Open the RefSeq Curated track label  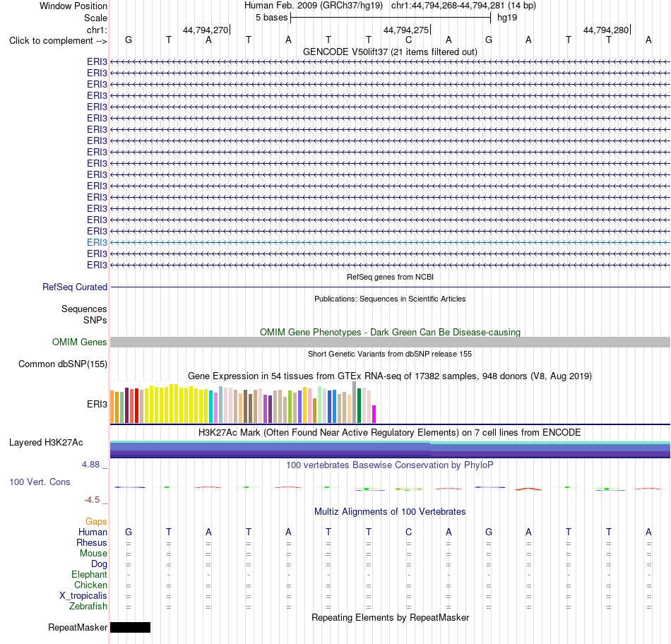point(74,287)
